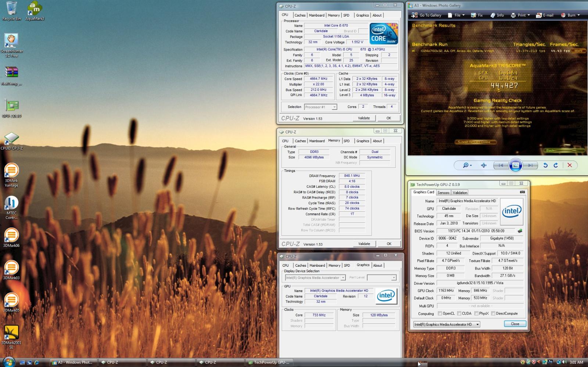The height and width of the screenshot is (367, 588).
Task: Open About tab in bottom CPU-Z window
Action: [378, 266]
